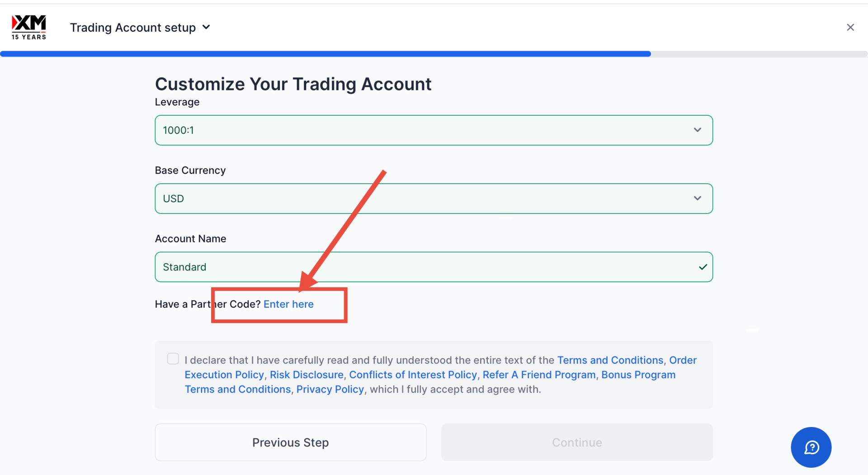Click the partner code Enter here link

[288, 304]
